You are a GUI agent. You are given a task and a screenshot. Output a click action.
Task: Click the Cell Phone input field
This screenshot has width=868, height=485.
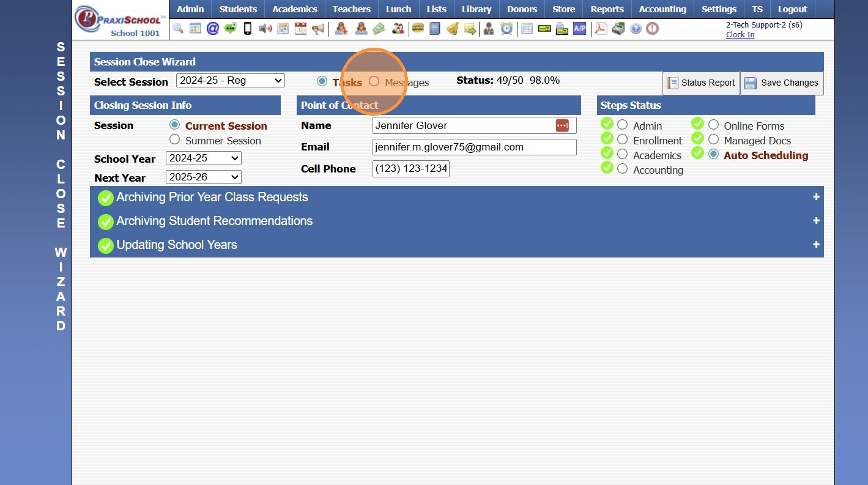click(411, 169)
